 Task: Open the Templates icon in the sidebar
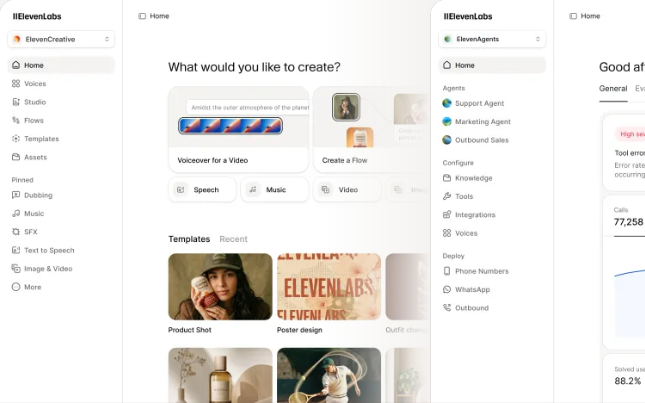click(x=16, y=139)
